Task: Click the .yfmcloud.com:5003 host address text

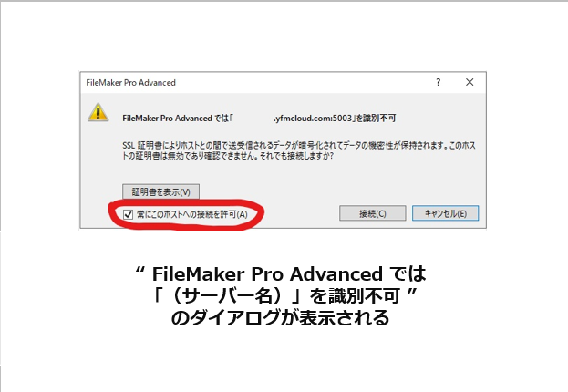Action: [313, 119]
